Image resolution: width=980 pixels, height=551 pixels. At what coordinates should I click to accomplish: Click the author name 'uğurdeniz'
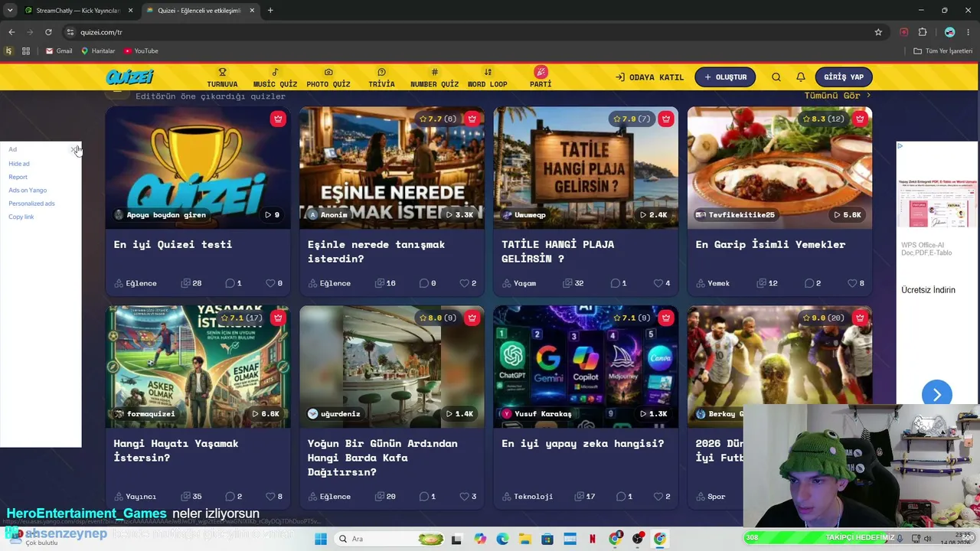pyautogui.click(x=340, y=414)
